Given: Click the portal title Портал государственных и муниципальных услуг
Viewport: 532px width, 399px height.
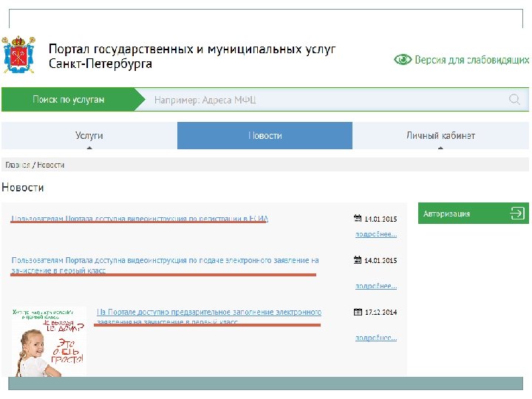Looking at the screenshot, I should tap(192, 49).
